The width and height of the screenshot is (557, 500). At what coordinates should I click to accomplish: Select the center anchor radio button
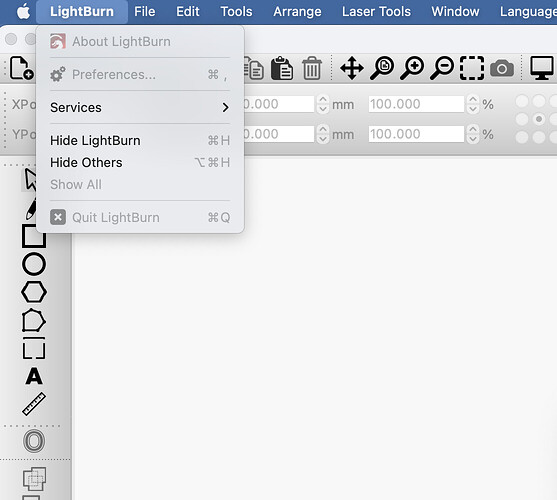(539, 119)
